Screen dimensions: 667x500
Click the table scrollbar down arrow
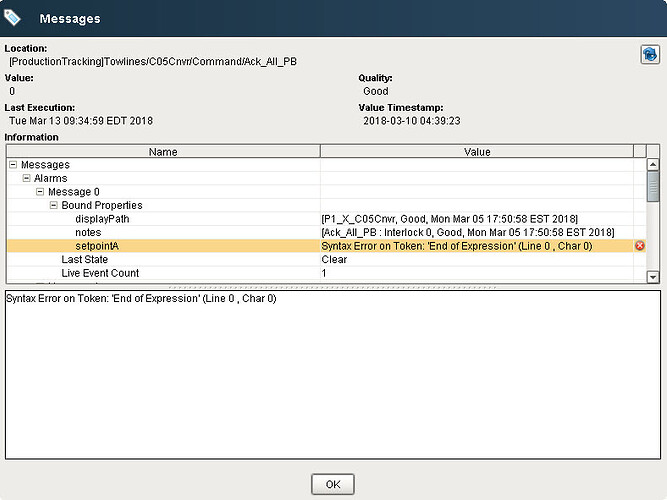[x=653, y=277]
